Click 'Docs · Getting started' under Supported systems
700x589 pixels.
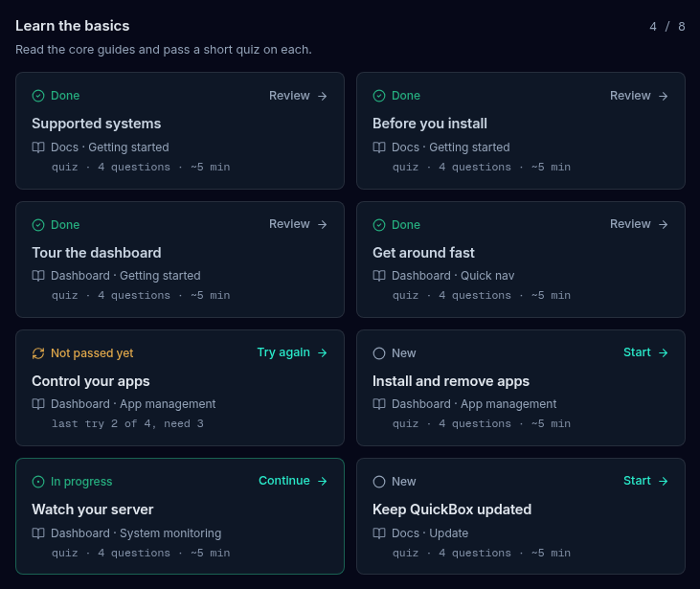[110, 147]
